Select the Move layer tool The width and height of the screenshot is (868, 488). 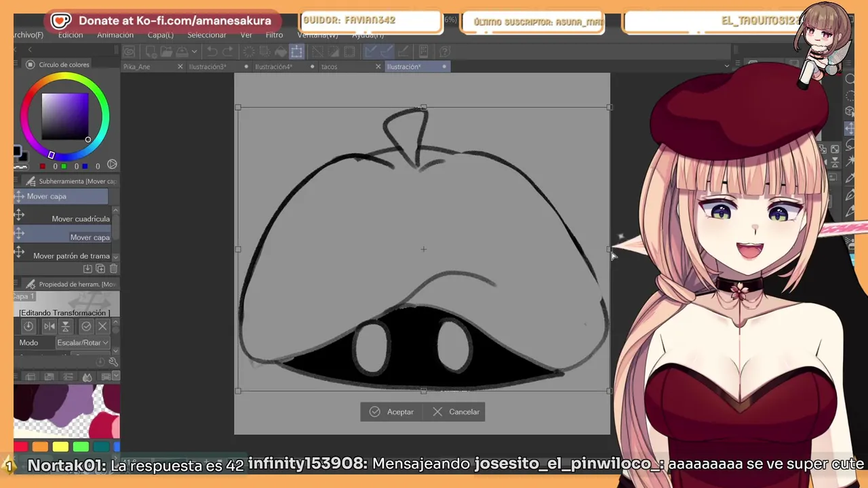point(850,129)
